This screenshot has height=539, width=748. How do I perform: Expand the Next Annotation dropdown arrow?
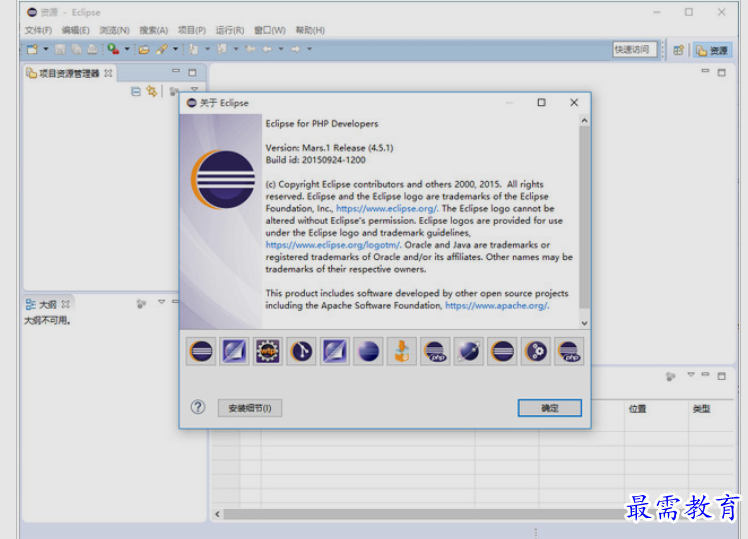click(208, 49)
